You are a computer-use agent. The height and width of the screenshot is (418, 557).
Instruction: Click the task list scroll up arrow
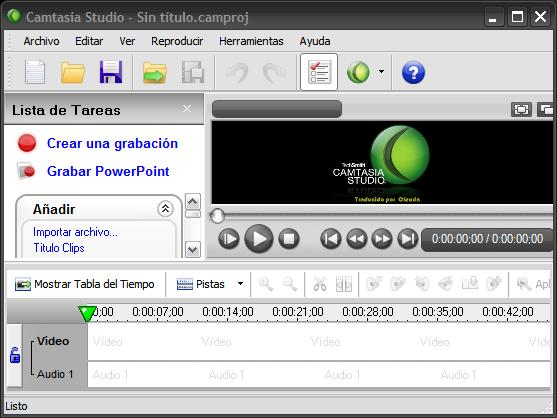[x=193, y=202]
